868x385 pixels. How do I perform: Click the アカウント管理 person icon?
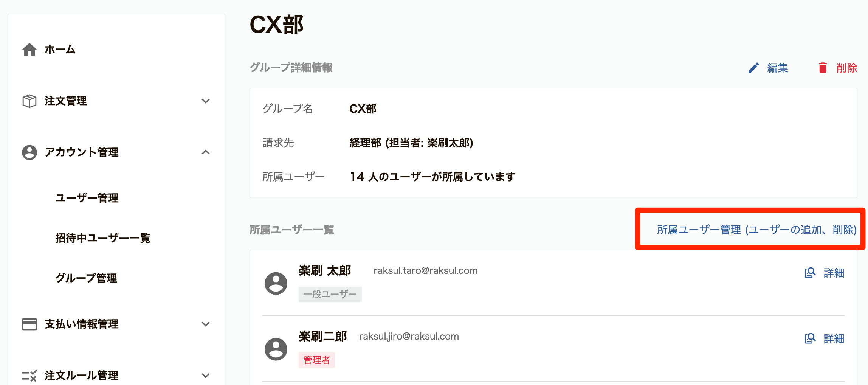click(29, 152)
